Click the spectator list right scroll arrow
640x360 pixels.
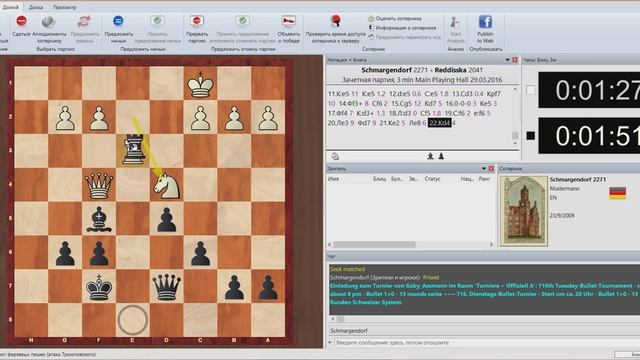pyautogui.click(x=491, y=244)
